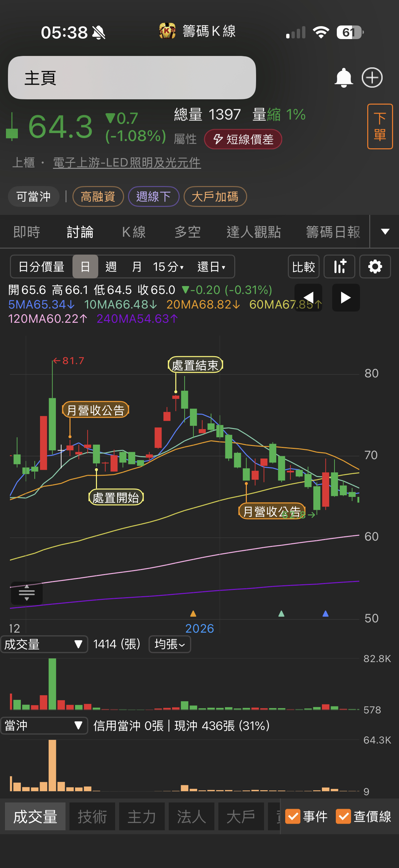Tap the 籌碼K線 app logo
399x868 pixels.
pyautogui.click(x=167, y=31)
